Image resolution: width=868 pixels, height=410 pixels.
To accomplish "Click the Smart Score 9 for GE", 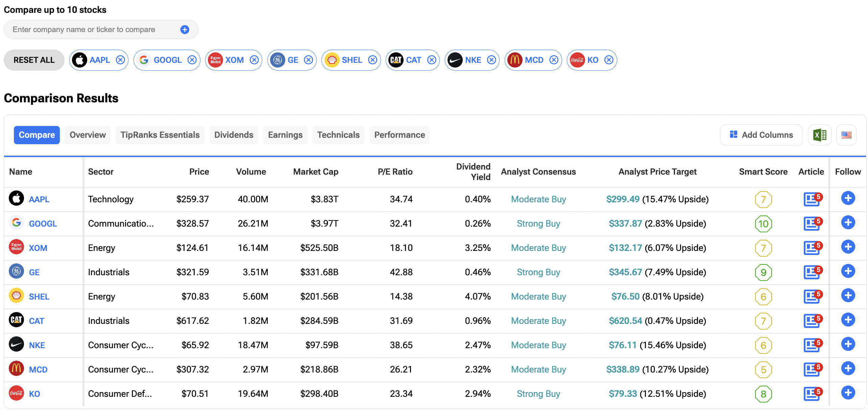I will pyautogui.click(x=763, y=272).
